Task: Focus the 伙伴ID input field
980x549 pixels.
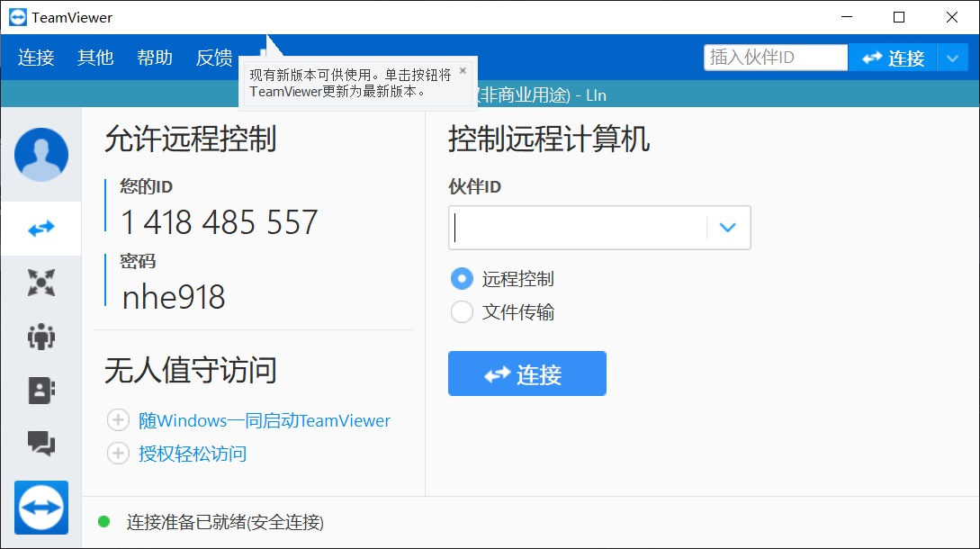Action: point(578,228)
